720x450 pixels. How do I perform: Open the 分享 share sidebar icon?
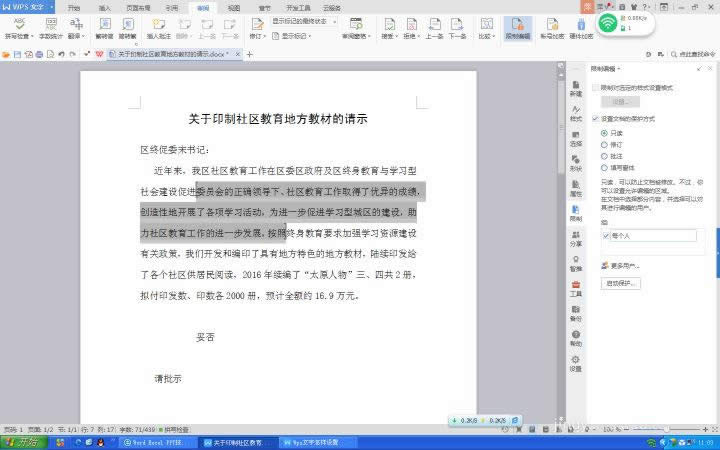tap(576, 239)
